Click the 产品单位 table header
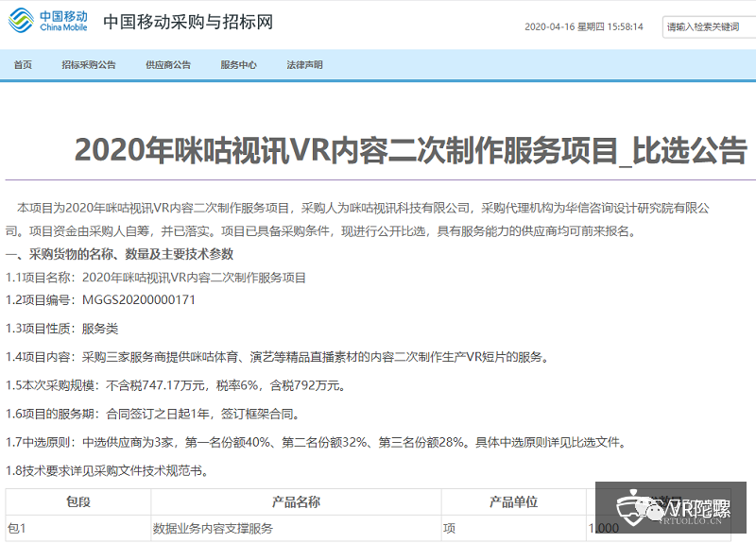This screenshot has width=756, height=543. [513, 502]
